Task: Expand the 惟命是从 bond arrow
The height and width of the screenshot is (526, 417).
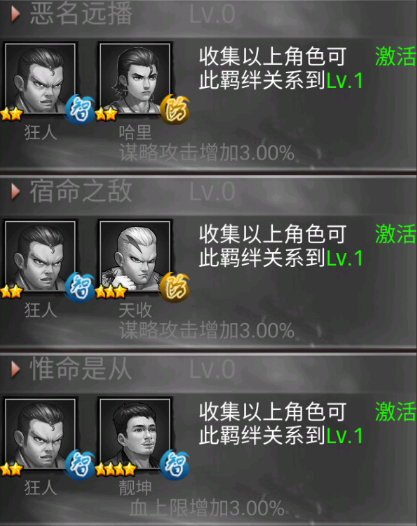Action: tap(15, 370)
